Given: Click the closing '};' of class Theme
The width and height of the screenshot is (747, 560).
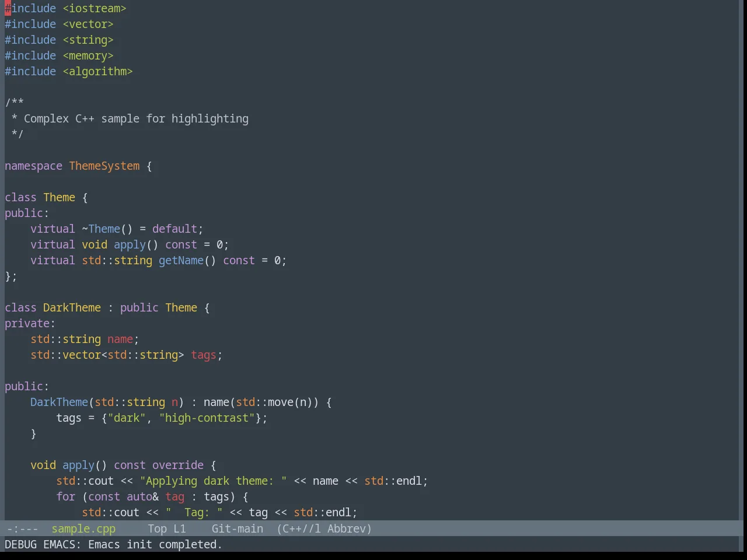Looking at the screenshot, I should click(x=11, y=276).
